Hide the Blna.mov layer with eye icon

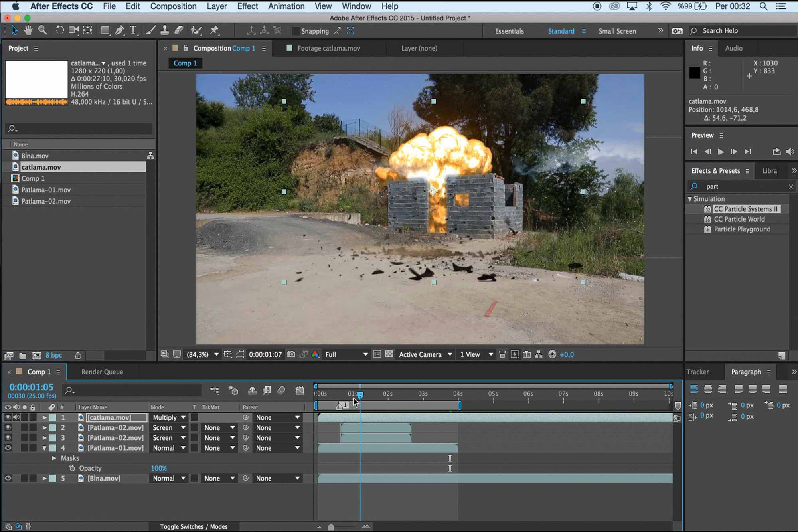coord(8,478)
